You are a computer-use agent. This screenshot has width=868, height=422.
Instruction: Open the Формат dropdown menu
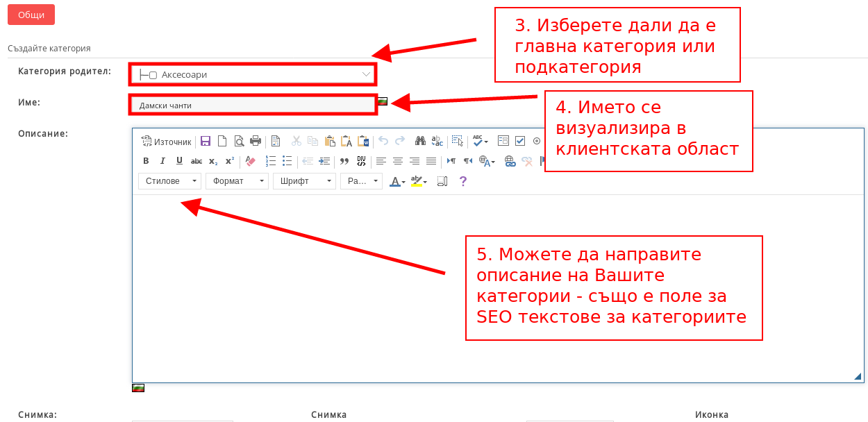pos(237,181)
